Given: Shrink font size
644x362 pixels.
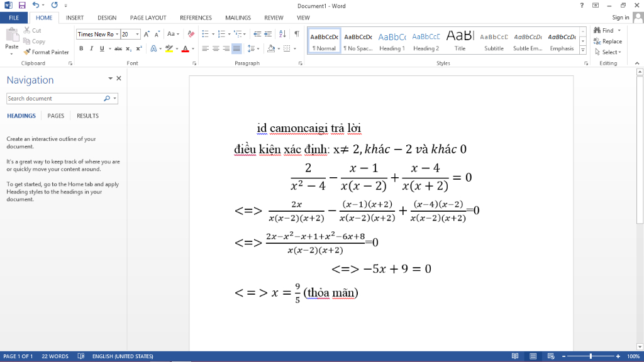Looking at the screenshot, I should (157, 34).
